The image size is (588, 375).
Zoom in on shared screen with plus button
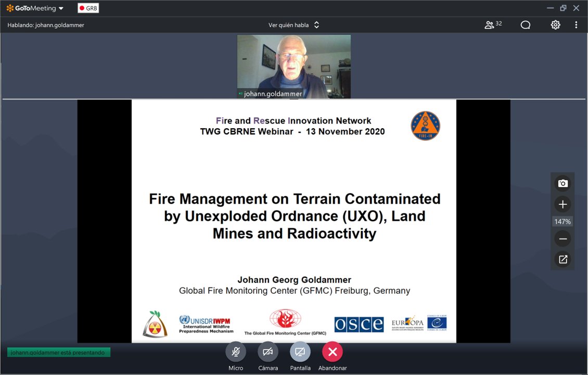[x=563, y=204]
